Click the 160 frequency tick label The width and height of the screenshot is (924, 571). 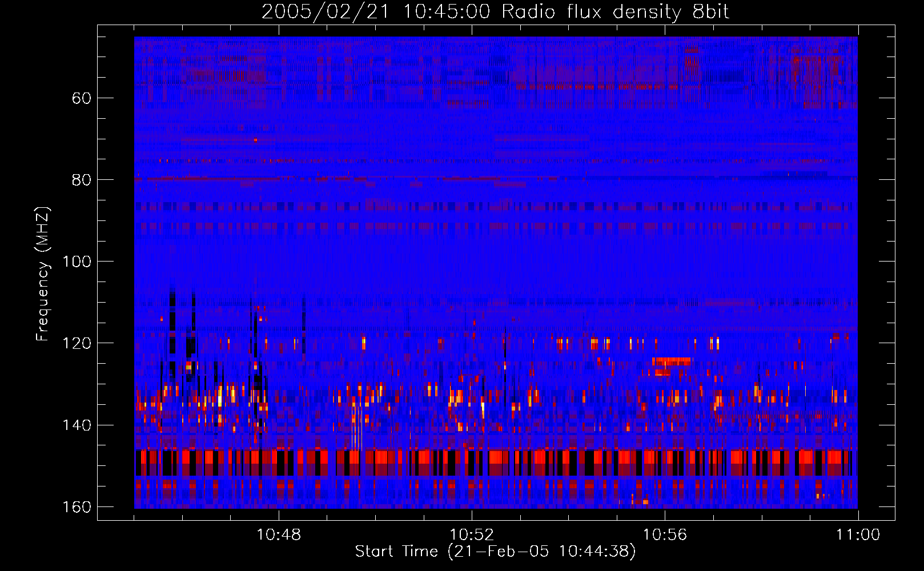[x=77, y=507]
